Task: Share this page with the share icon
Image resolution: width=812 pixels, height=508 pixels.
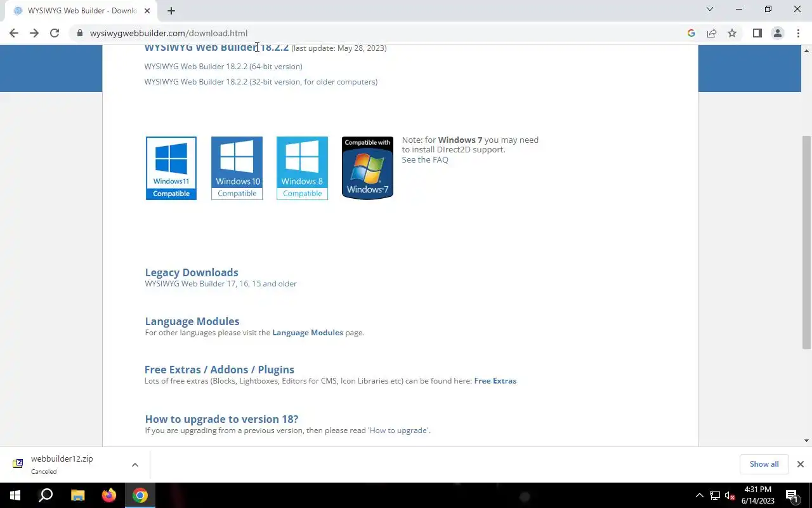Action: [712, 33]
